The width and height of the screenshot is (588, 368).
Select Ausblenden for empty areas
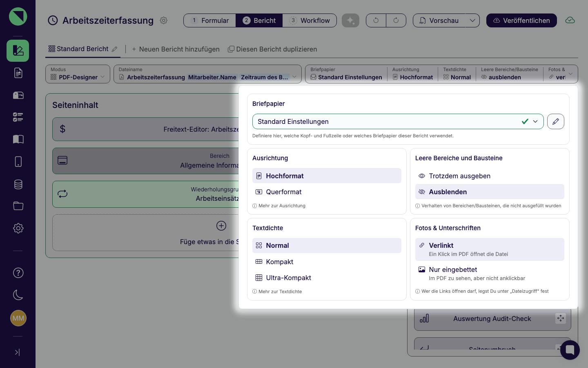tap(490, 192)
